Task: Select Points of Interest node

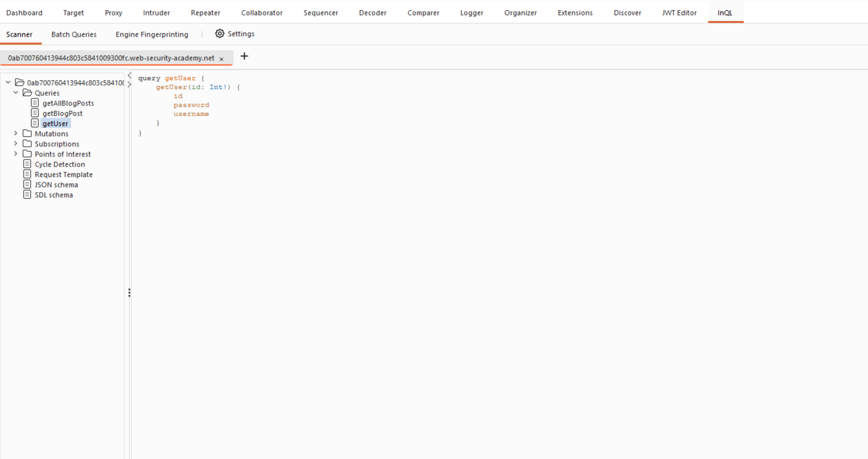Action: point(63,154)
